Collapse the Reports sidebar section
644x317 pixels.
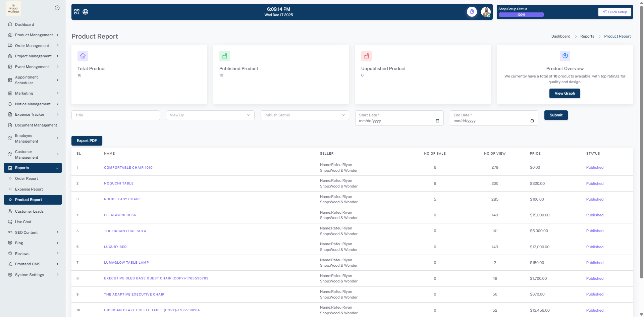pos(33,168)
